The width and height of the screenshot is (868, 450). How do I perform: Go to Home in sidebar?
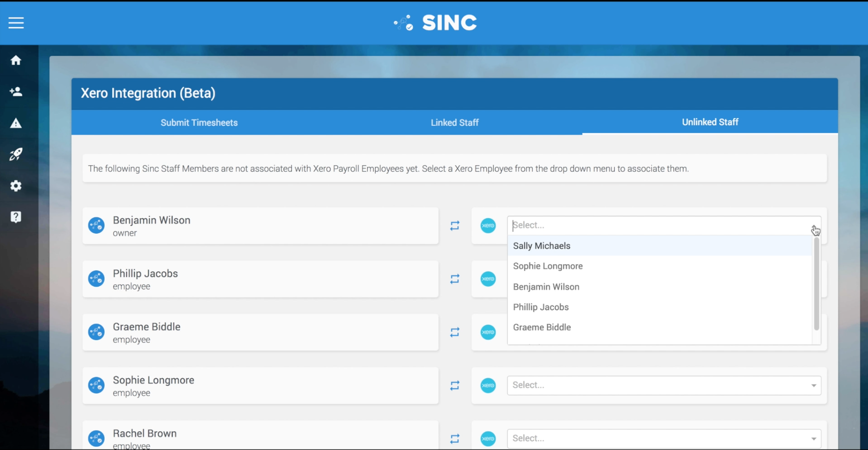click(16, 60)
